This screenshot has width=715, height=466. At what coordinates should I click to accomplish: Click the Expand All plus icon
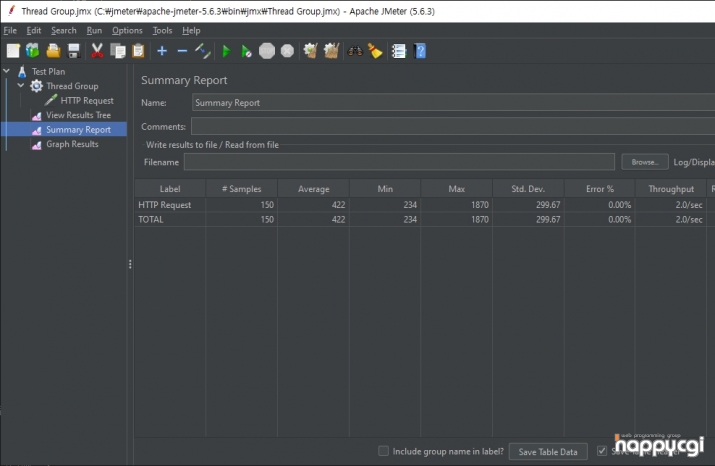click(x=162, y=51)
